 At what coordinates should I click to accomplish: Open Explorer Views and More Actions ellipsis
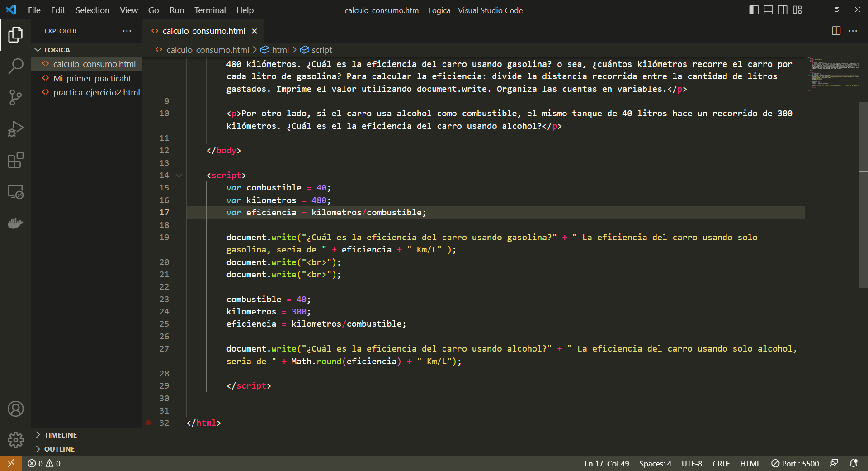[127, 31]
